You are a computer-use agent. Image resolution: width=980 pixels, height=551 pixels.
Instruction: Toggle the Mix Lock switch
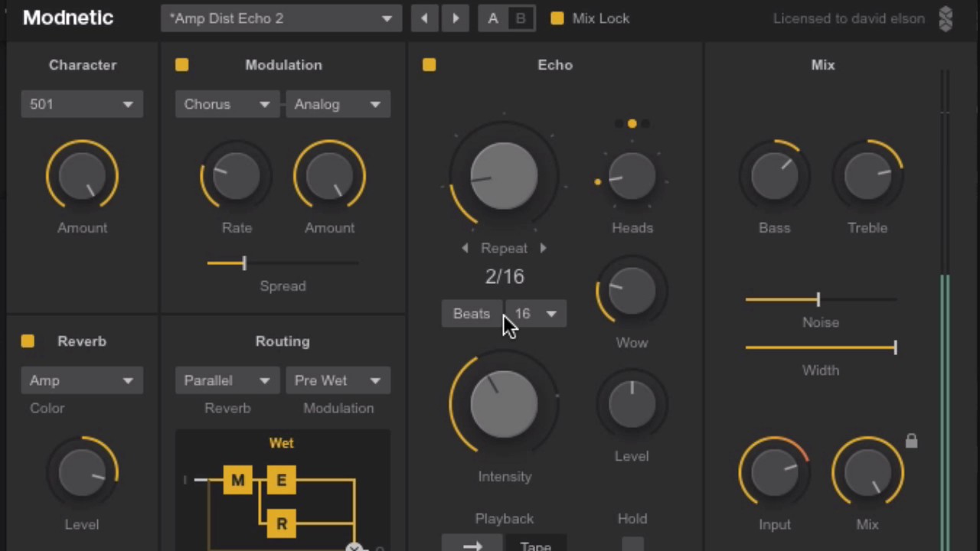pos(557,18)
